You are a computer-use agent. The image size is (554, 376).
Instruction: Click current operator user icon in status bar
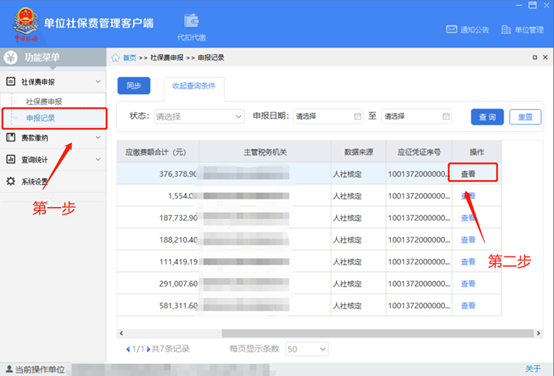9,369
